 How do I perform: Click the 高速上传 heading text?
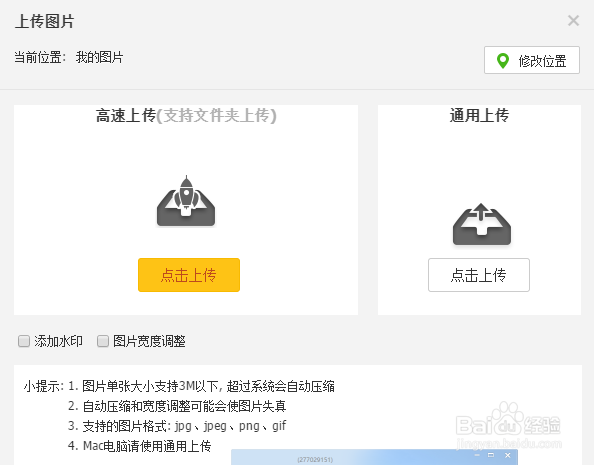(x=126, y=116)
